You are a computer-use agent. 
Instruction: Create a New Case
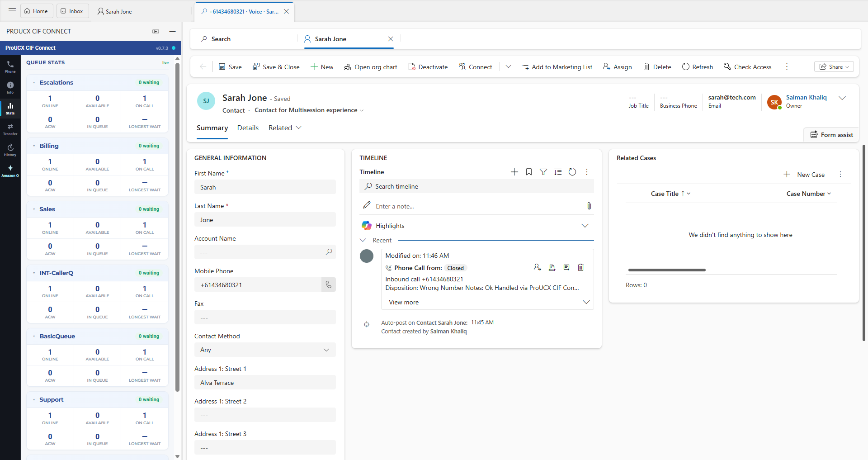click(x=804, y=175)
